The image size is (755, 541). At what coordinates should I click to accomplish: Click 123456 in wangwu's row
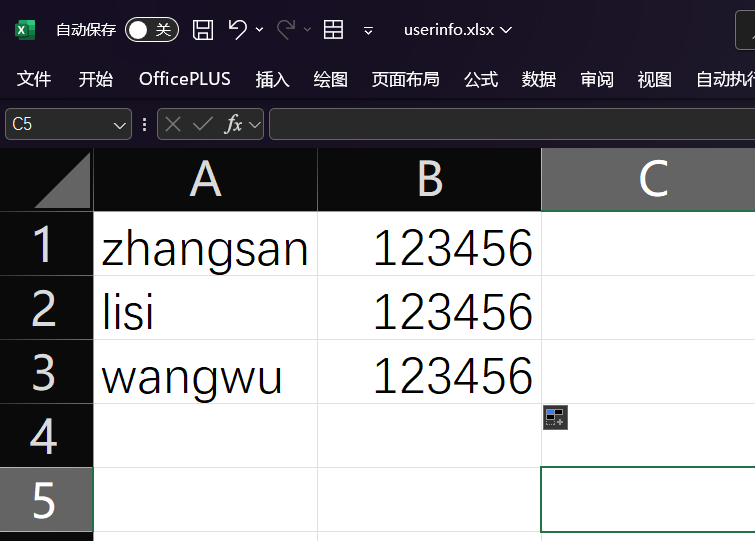point(430,372)
